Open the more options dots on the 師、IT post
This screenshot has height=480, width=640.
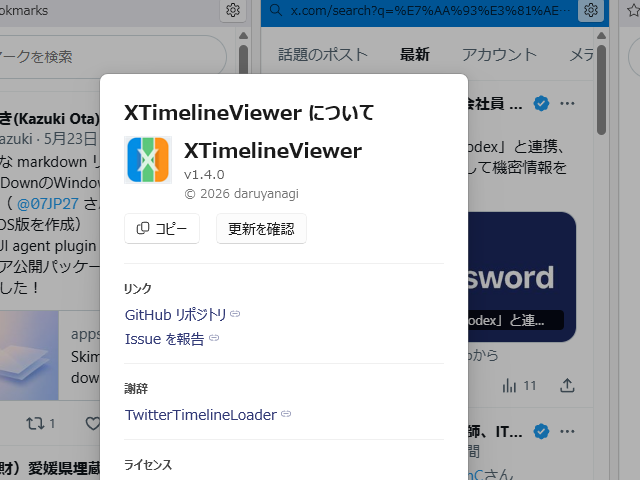coord(567,431)
